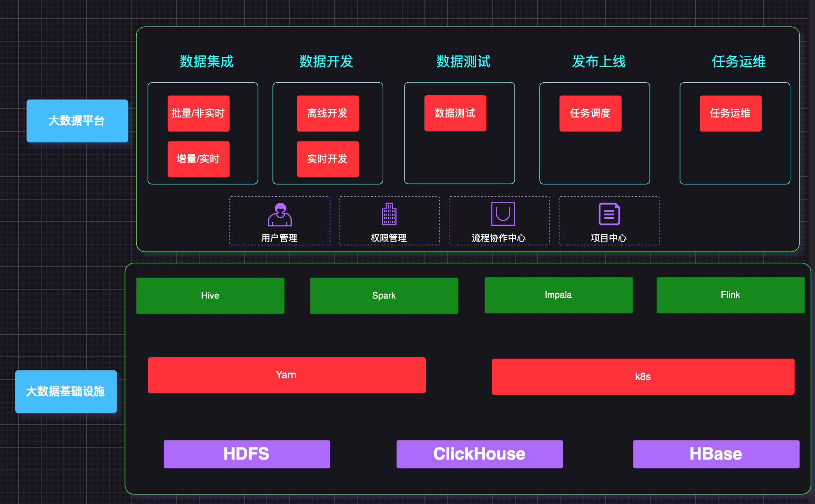Click the 用户管理 user icon
The width and height of the screenshot is (815, 504).
tap(280, 215)
